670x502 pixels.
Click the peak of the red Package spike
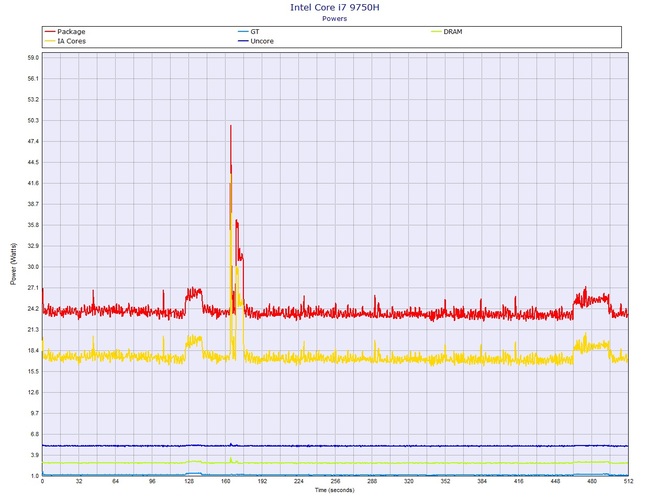coord(231,126)
